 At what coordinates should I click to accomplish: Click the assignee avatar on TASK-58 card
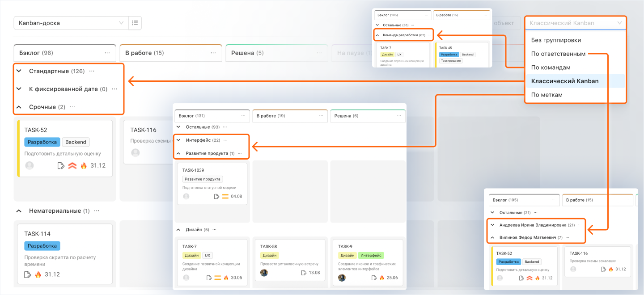click(264, 273)
